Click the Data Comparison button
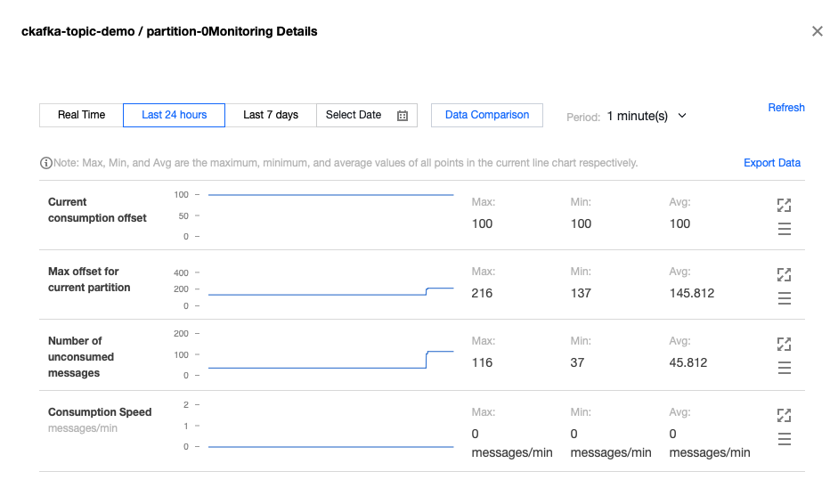The width and height of the screenshot is (838, 504). pyautogui.click(x=487, y=115)
